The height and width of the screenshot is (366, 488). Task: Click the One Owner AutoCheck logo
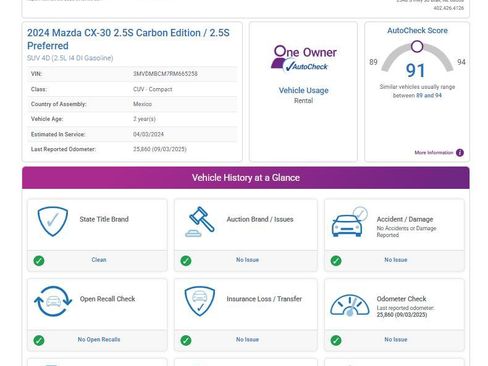point(304,59)
